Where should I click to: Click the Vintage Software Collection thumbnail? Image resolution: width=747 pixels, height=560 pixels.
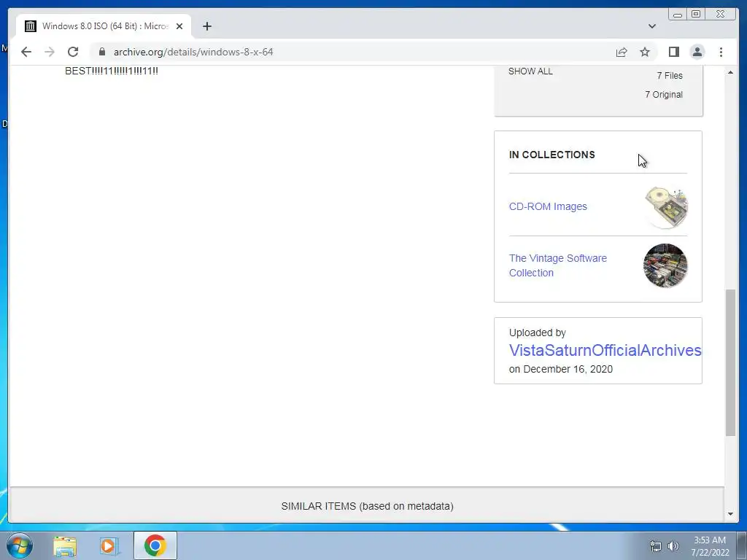[665, 265]
